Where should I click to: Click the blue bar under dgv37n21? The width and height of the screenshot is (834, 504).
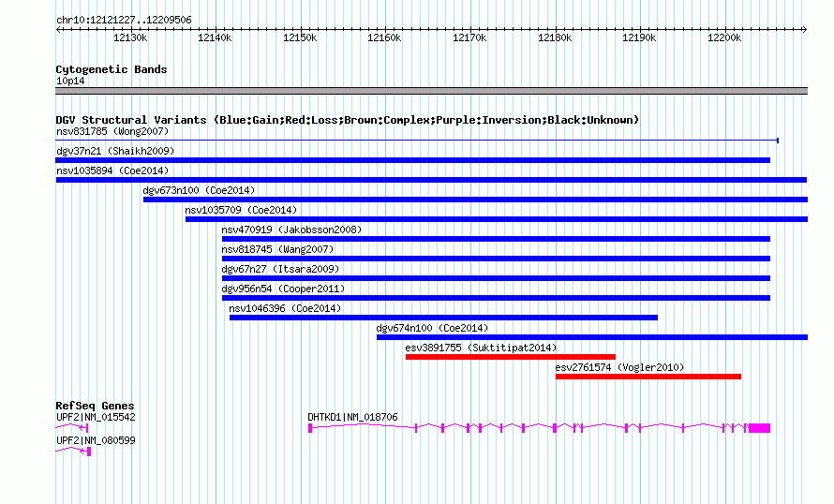(x=412, y=160)
